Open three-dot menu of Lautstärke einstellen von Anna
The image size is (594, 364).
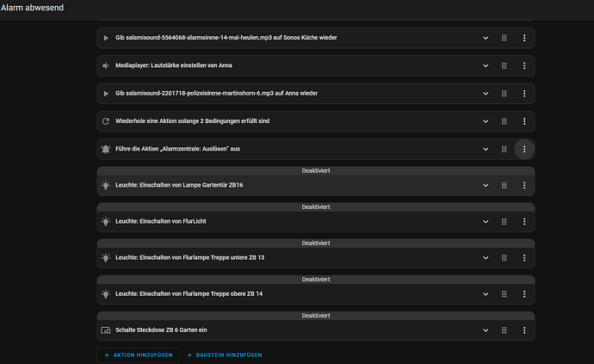pyautogui.click(x=524, y=66)
